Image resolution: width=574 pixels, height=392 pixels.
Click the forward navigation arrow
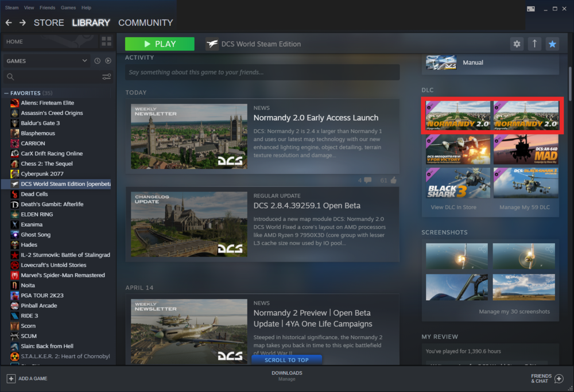(x=23, y=23)
